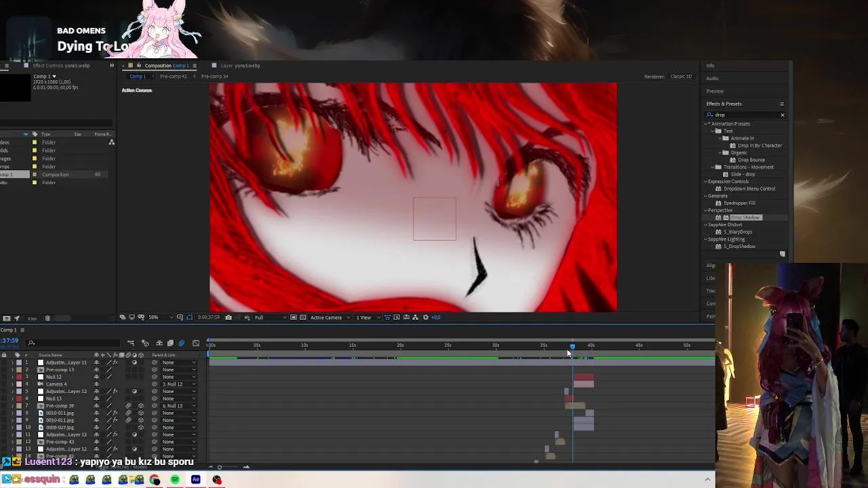Toggle adjustment layer switch on layer 1
This screenshot has width=868, height=488.
(x=134, y=363)
